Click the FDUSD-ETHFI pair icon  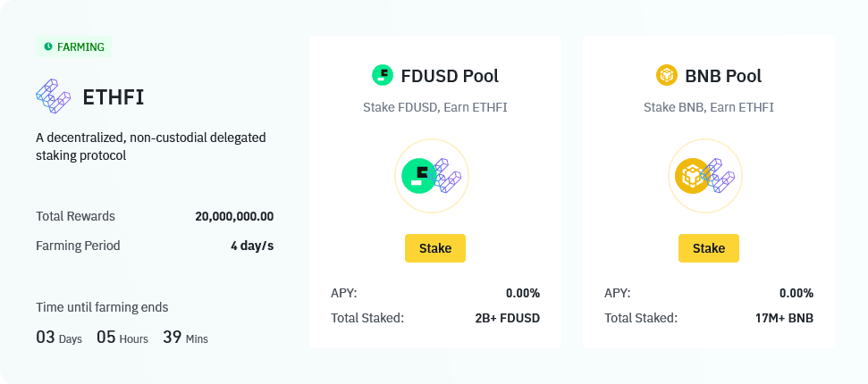point(432,176)
